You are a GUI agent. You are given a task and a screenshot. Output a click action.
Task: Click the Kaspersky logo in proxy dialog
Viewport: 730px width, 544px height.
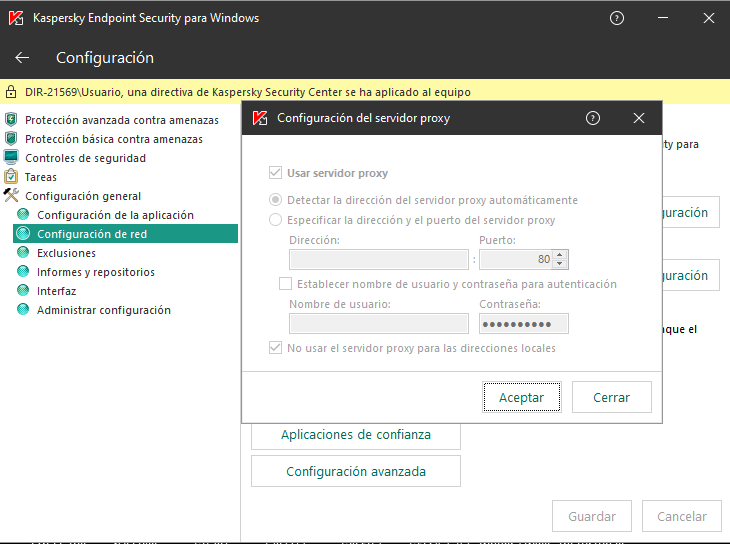point(260,118)
